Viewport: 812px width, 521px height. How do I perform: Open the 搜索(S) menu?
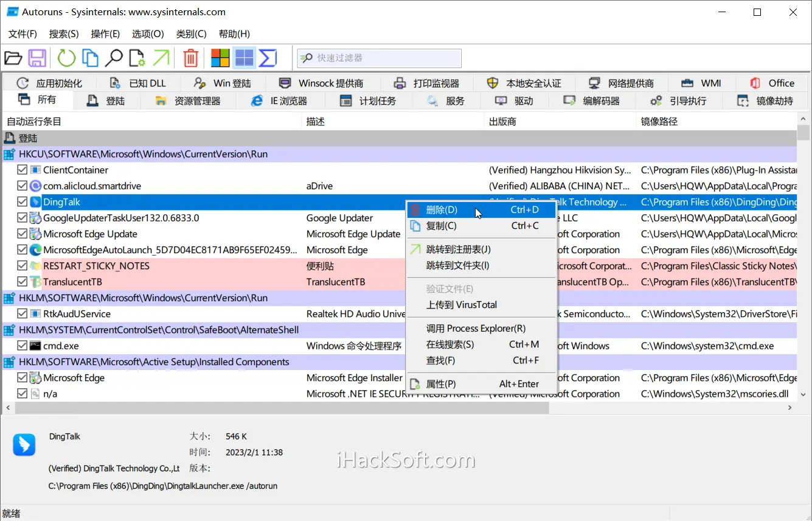tap(64, 34)
